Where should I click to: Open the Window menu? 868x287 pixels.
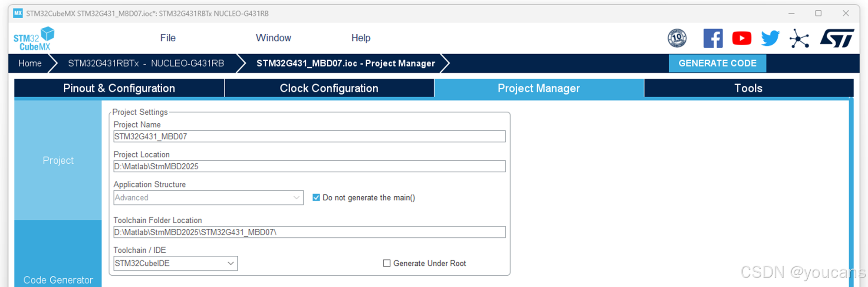point(273,38)
